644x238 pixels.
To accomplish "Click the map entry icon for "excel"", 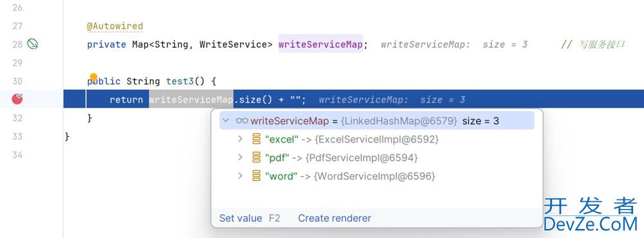I will tap(257, 139).
